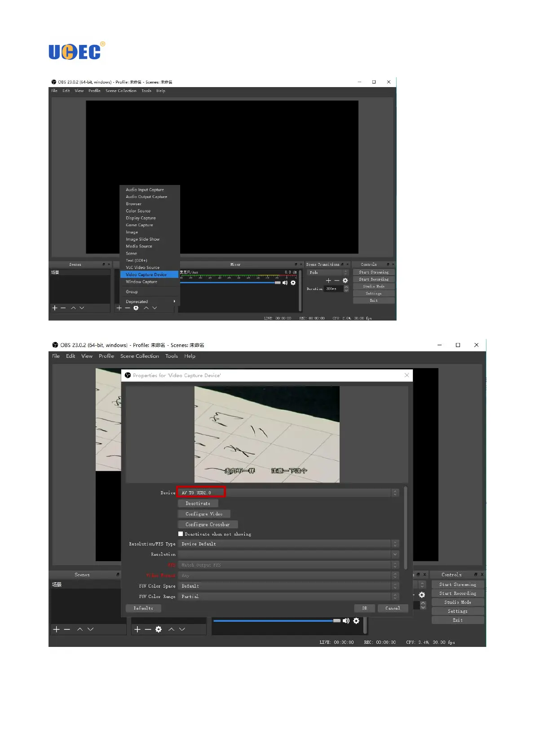Move source down in upper OBS Sources panel
Image resolution: width=535 pixels, height=756 pixels.
pos(155,308)
